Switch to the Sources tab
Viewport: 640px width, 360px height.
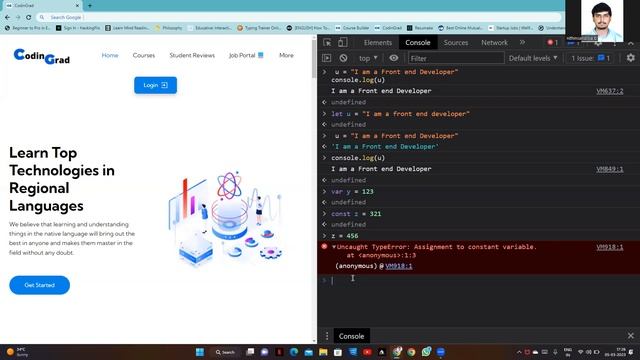tap(456, 42)
